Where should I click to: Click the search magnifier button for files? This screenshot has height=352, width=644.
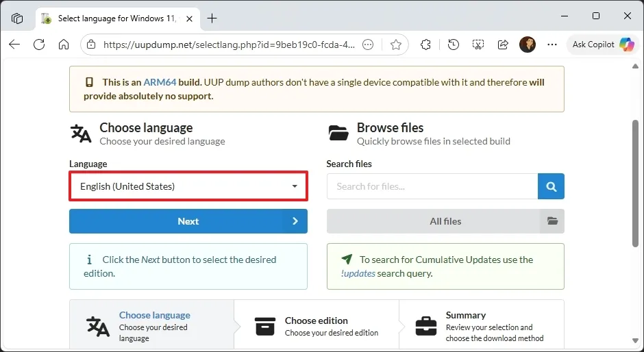551,186
